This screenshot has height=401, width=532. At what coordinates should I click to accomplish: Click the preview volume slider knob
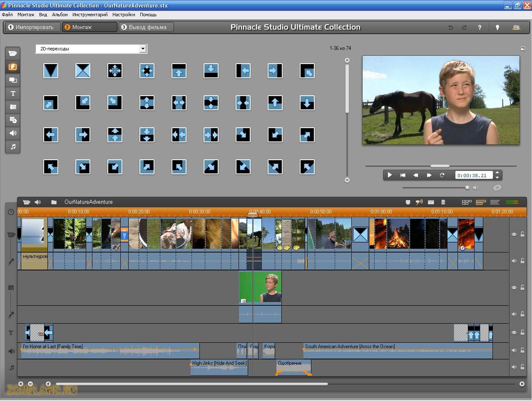pos(467,188)
